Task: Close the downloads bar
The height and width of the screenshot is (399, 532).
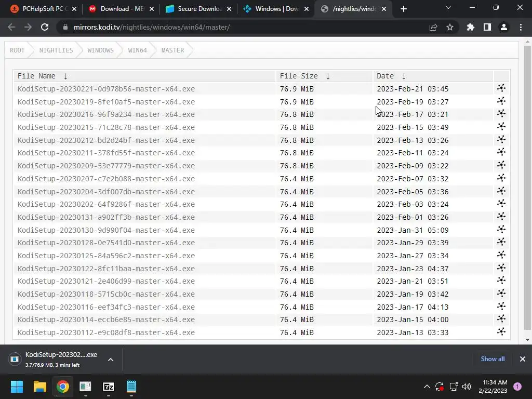Action: tap(523, 359)
